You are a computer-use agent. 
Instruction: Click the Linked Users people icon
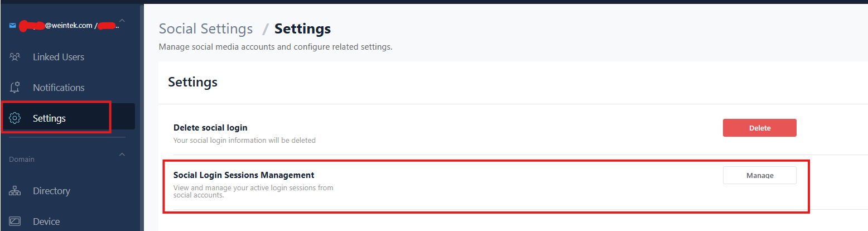tap(15, 57)
